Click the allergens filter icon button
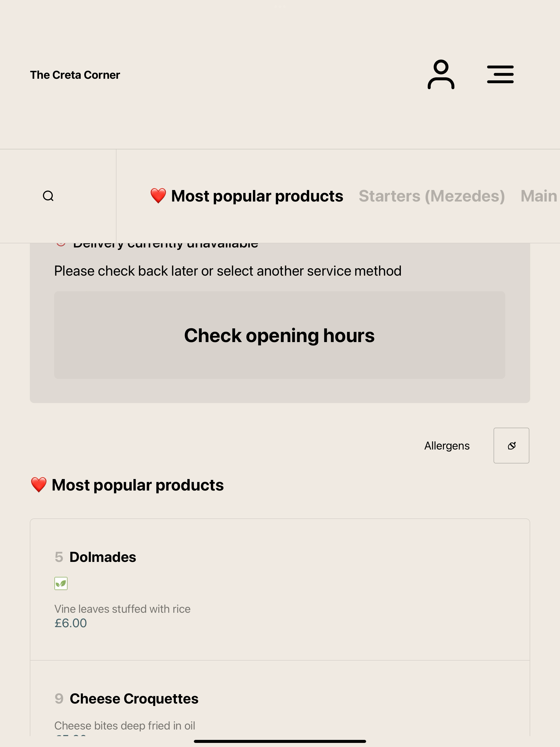 511,445
